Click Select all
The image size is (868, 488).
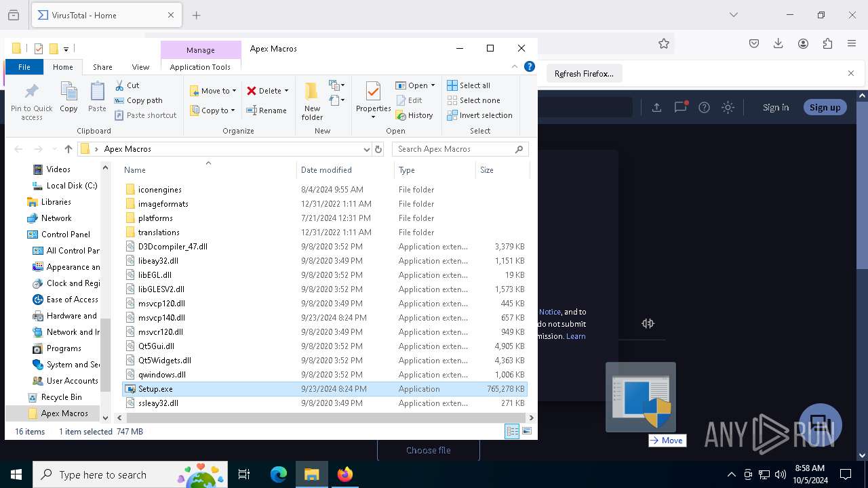[469, 85]
